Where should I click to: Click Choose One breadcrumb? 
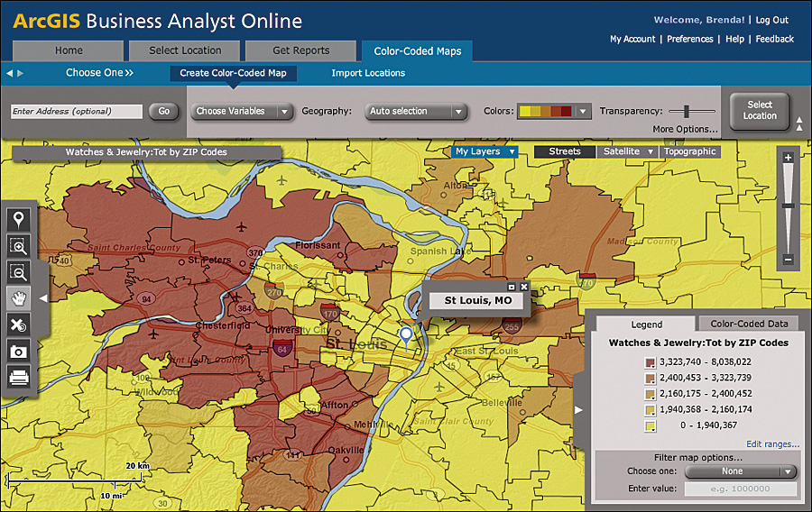tap(99, 73)
